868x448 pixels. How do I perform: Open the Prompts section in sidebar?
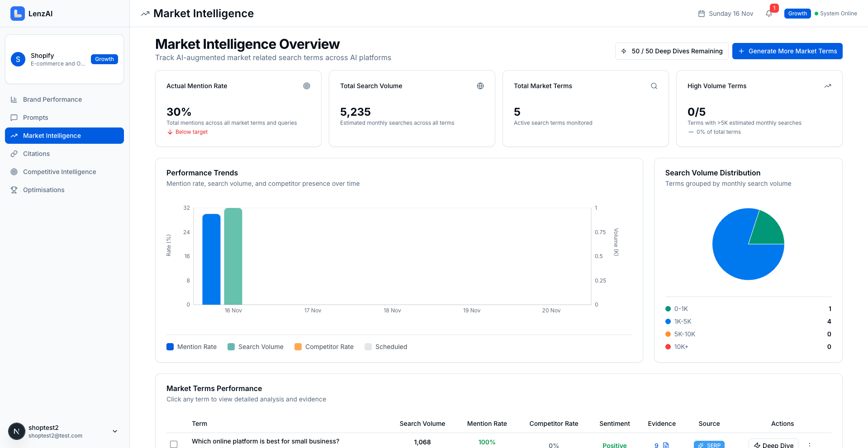pos(15,118)
